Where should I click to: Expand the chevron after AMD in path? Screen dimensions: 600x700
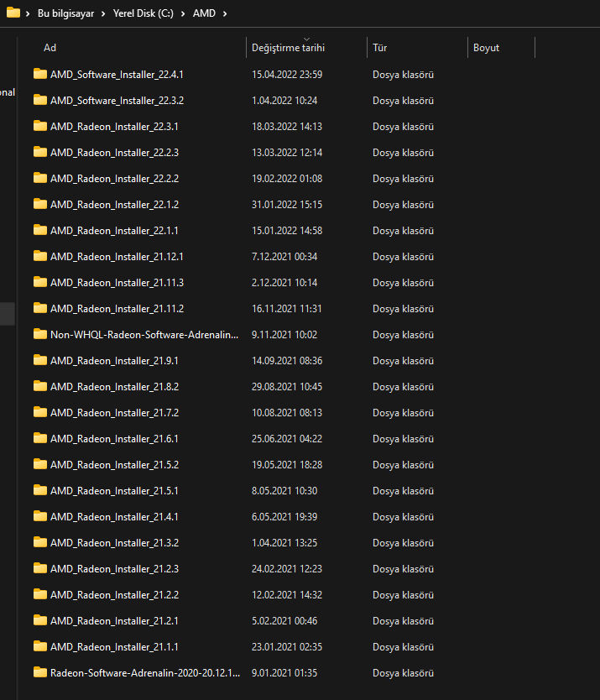tap(225, 13)
